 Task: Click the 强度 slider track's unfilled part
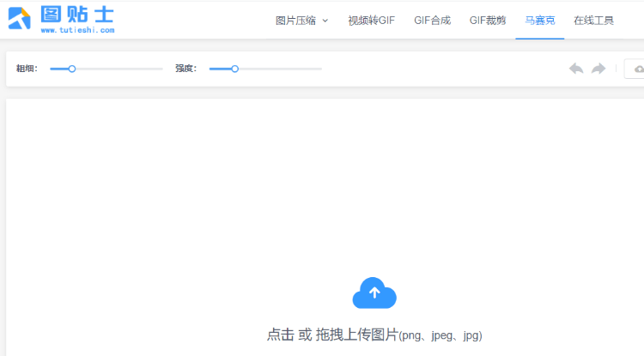(280, 69)
